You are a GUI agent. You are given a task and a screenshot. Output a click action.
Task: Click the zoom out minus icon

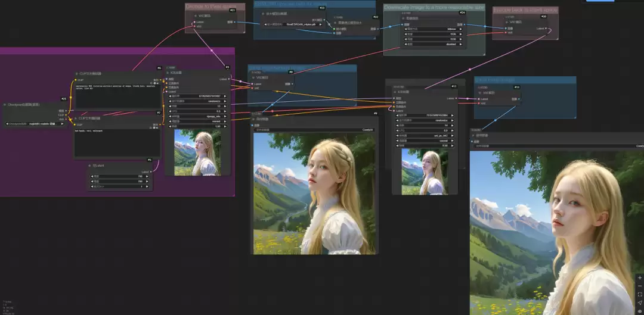coord(639,286)
